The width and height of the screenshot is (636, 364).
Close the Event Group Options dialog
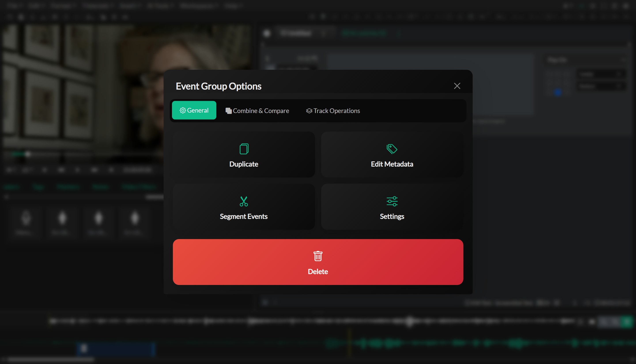click(457, 86)
